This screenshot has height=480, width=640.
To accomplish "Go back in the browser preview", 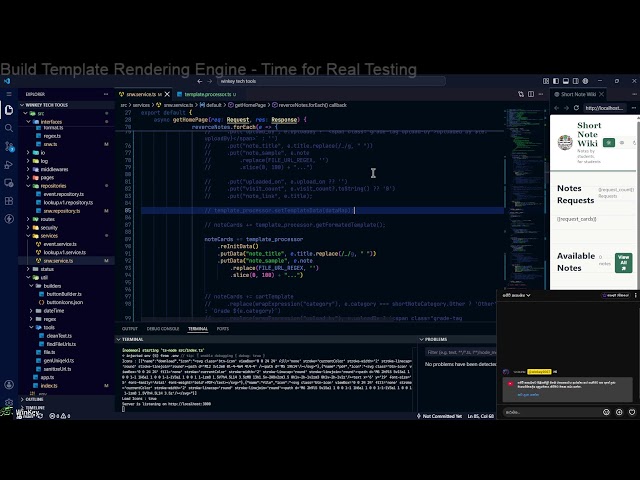I will click(557, 108).
